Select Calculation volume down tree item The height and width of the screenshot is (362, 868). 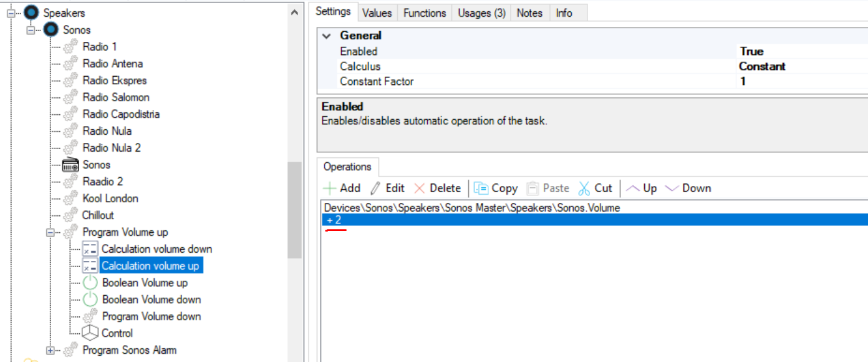[x=157, y=249]
